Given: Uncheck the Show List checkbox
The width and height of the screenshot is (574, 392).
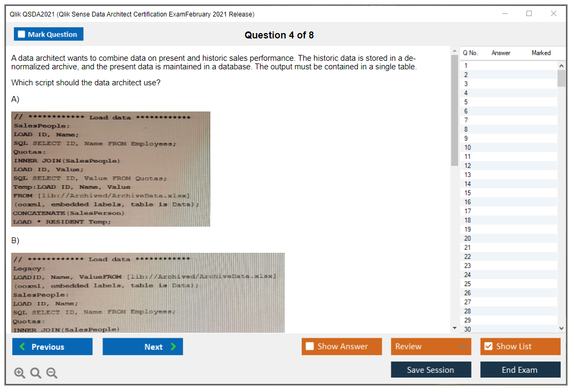Looking at the screenshot, I should [488, 347].
